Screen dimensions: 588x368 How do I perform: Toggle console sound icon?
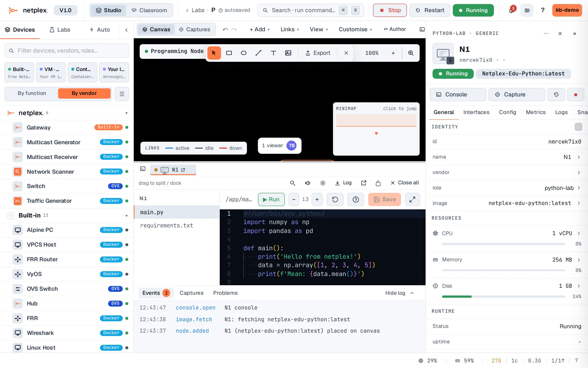click(308, 183)
